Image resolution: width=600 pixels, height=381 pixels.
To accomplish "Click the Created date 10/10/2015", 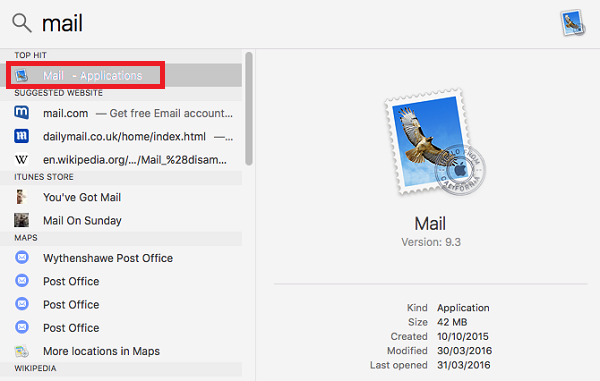I will pos(463,336).
